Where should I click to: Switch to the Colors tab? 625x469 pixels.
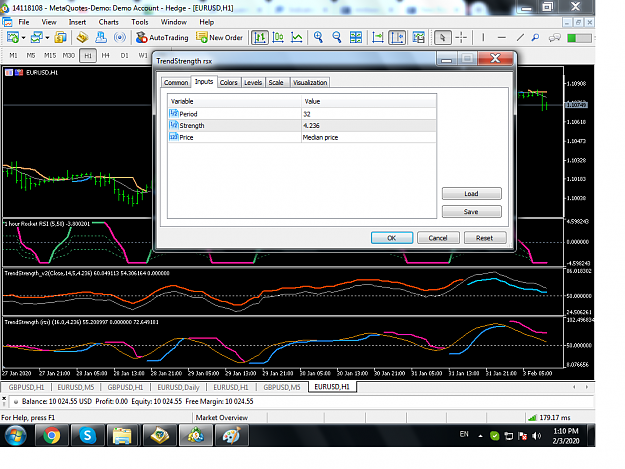click(x=228, y=82)
